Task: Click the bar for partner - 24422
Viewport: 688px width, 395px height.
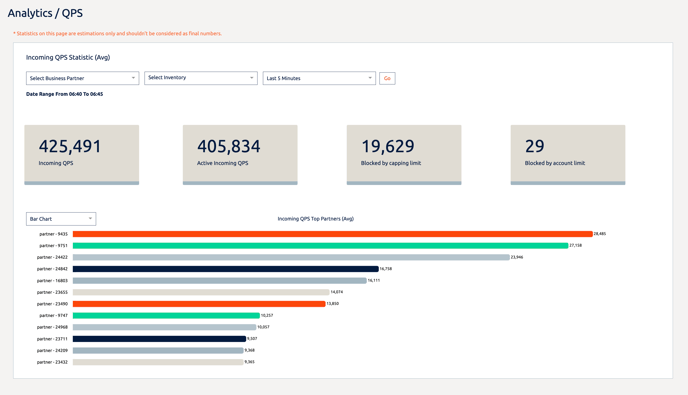Action: [x=291, y=257]
